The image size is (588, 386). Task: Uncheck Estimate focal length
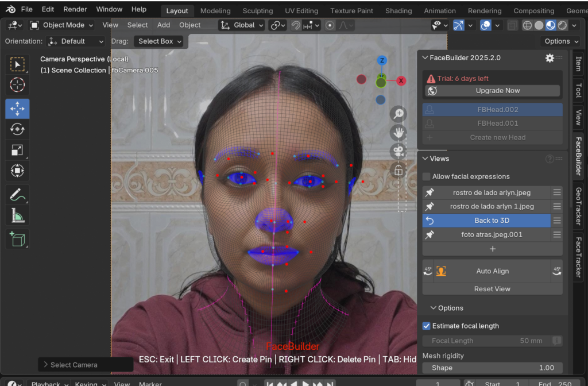427,326
